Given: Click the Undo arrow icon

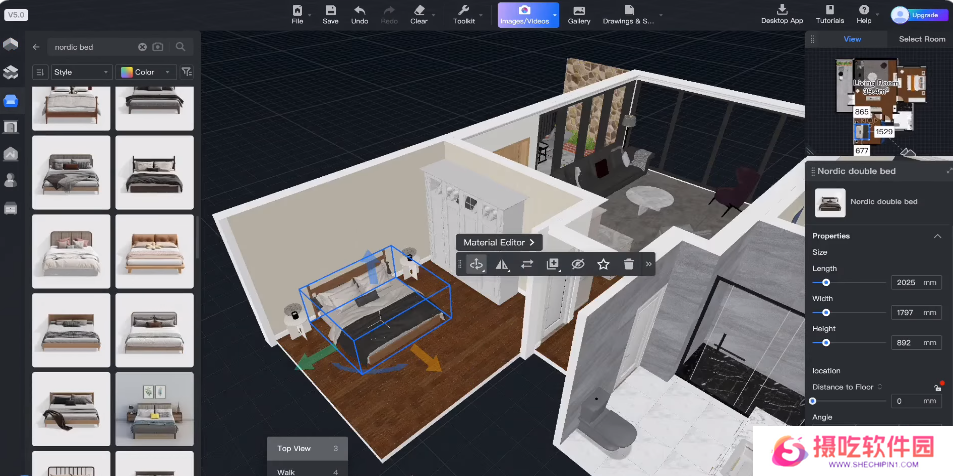Looking at the screenshot, I should click(x=359, y=10).
